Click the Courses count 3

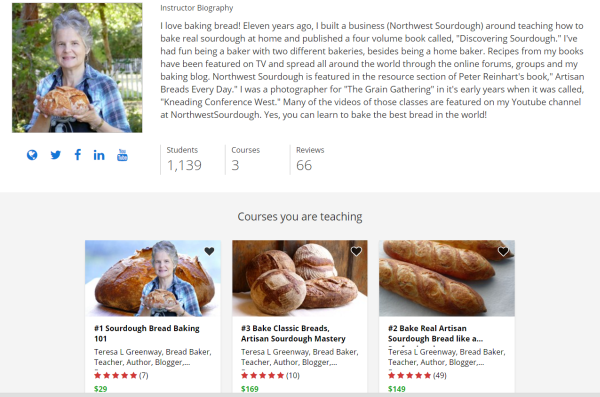pyautogui.click(x=235, y=165)
